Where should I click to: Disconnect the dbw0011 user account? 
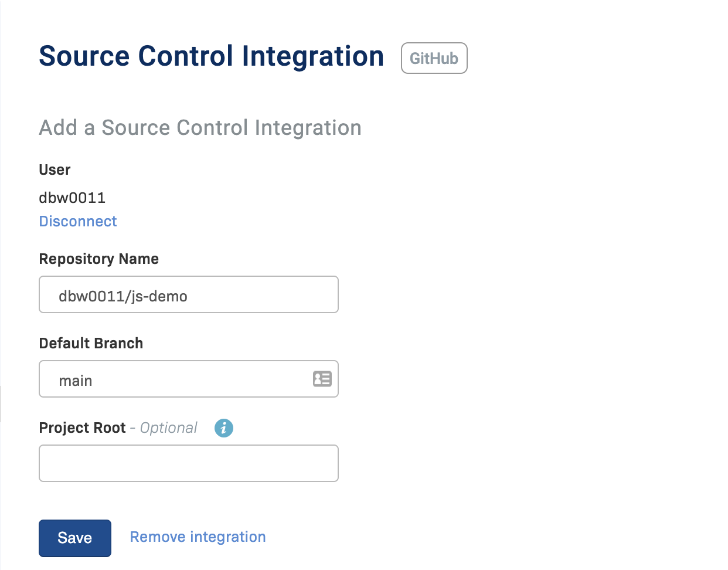(x=78, y=221)
